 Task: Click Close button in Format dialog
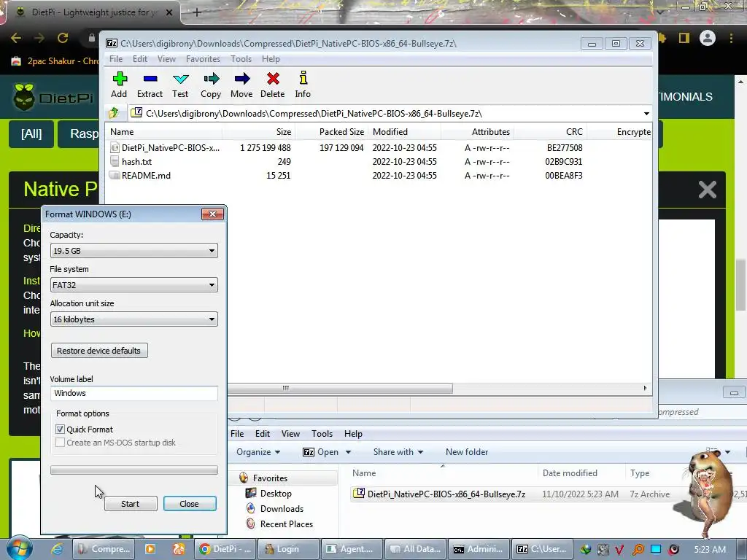(190, 504)
